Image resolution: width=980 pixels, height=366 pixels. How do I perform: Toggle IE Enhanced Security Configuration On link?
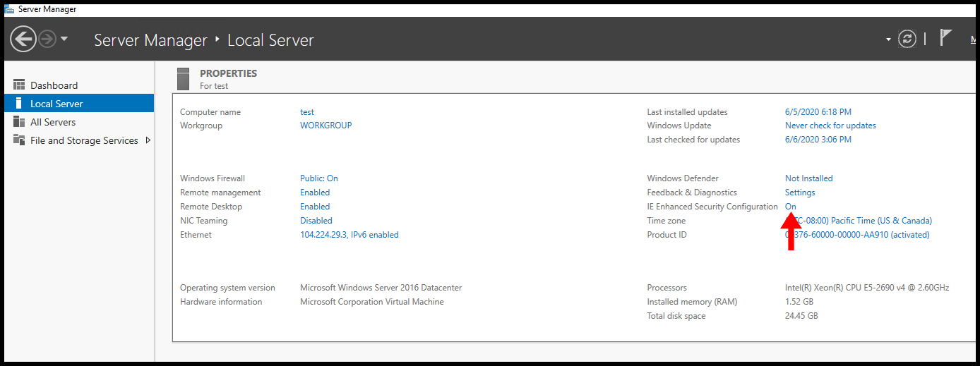(x=790, y=207)
